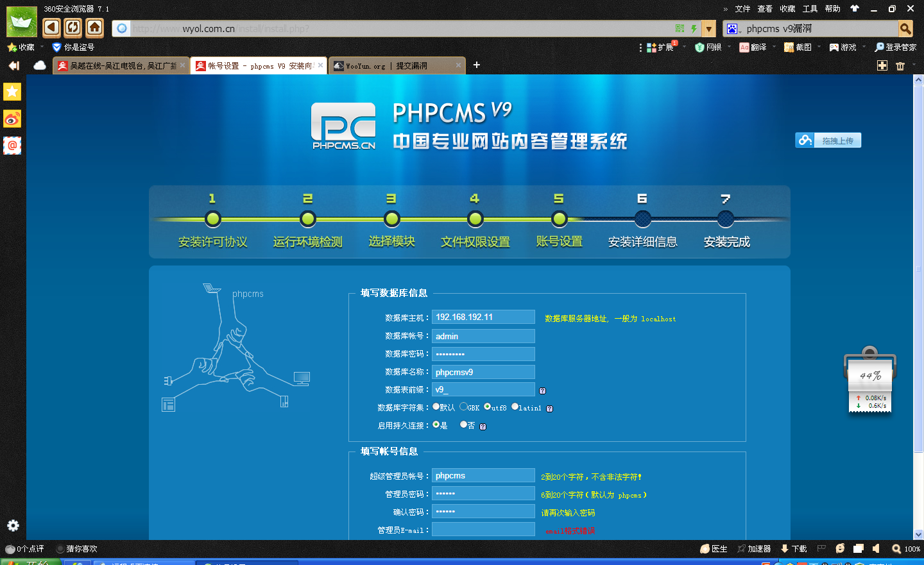The height and width of the screenshot is (565, 924).
Task: Click the mute speaker icon in status bar
Action: (877, 548)
